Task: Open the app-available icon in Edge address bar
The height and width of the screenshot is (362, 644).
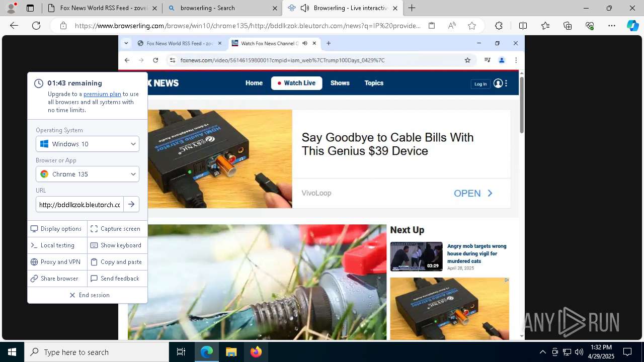Action: (x=432, y=26)
